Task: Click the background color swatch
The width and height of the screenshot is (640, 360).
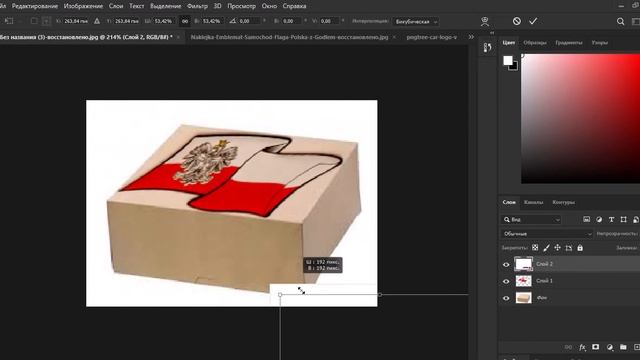Action: [515, 67]
